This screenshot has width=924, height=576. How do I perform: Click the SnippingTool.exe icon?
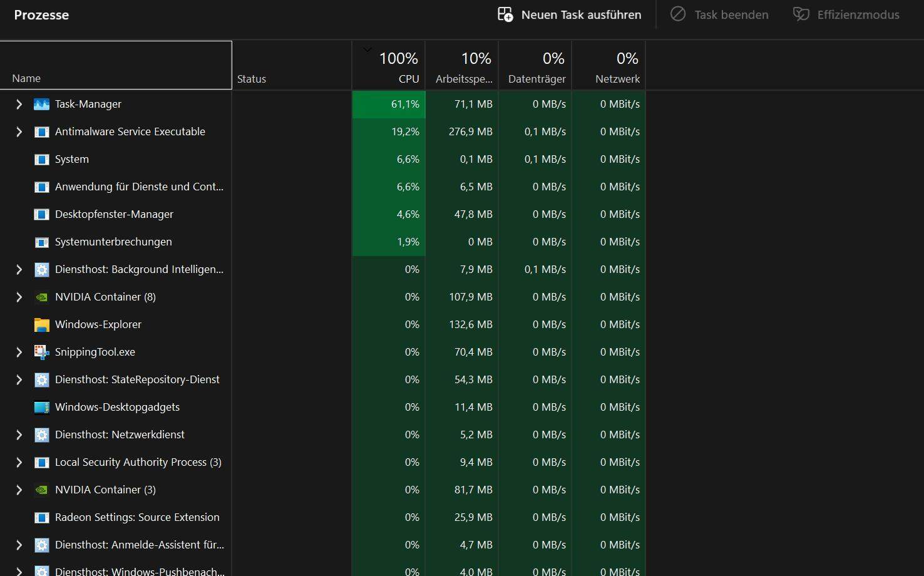click(41, 352)
